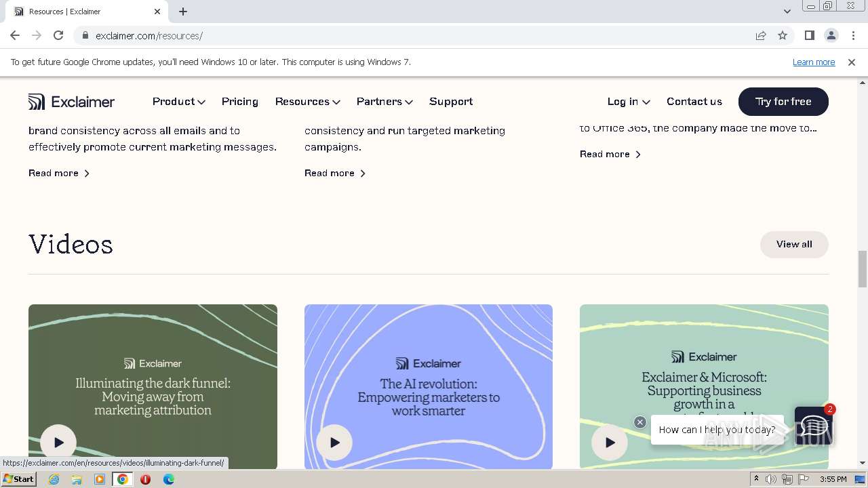868x488 pixels.
Task: Click the address bar URL field
Action: point(420,35)
